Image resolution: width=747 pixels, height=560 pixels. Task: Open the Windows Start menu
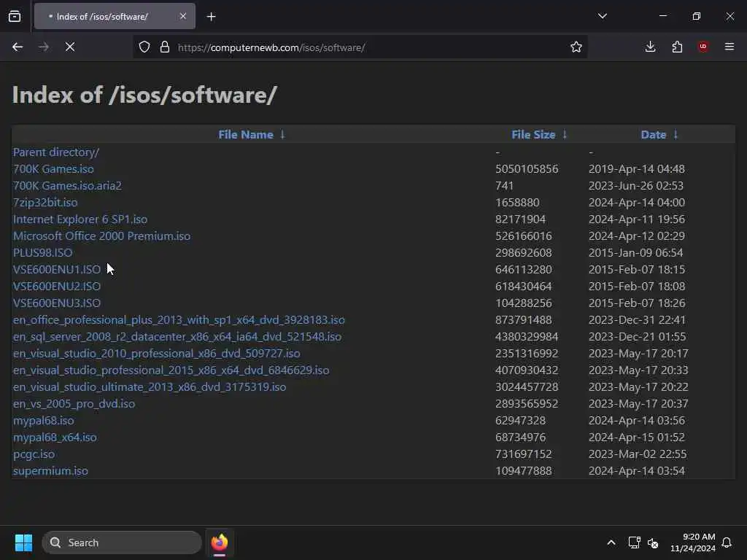coord(23,542)
